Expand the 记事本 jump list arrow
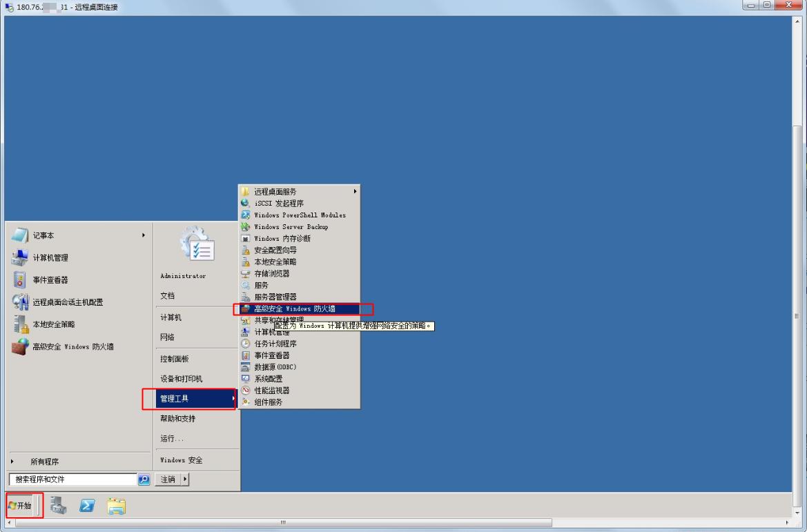This screenshot has height=532, width=807. click(144, 235)
